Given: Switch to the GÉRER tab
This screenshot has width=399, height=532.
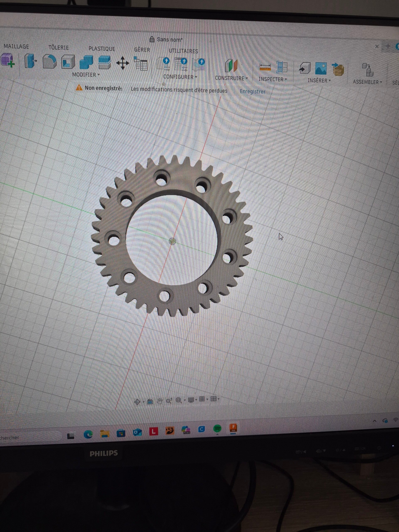Looking at the screenshot, I should [x=142, y=50].
